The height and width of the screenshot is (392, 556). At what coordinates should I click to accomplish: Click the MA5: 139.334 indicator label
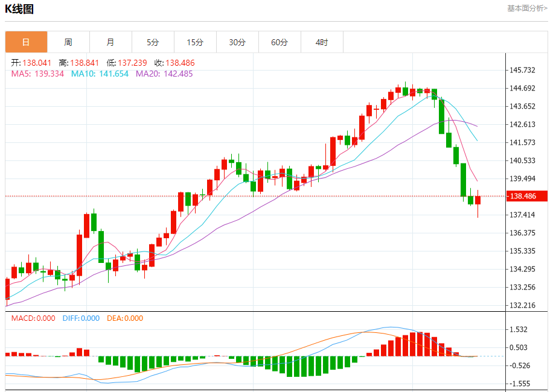pyautogui.click(x=37, y=74)
